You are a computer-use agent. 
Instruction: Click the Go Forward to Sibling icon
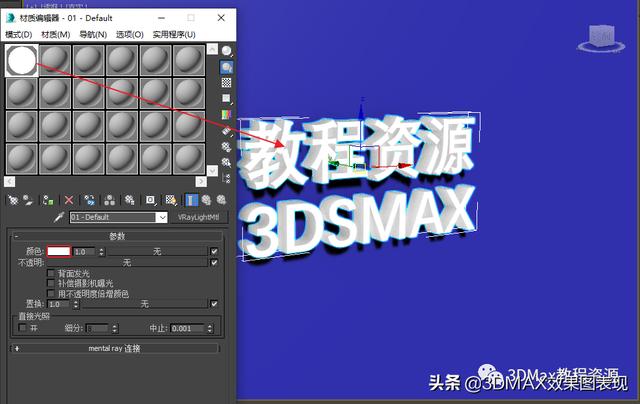pyautogui.click(x=222, y=200)
